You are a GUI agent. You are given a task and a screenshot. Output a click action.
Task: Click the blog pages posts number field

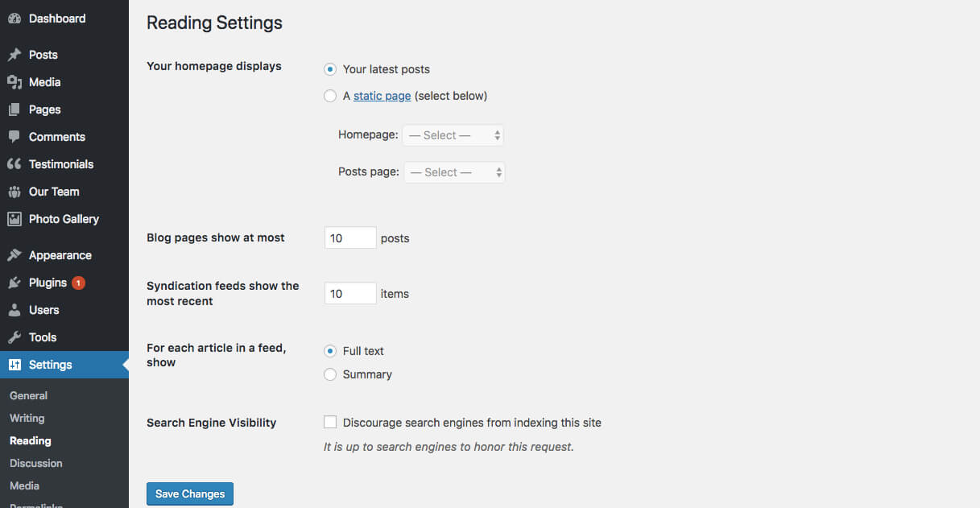350,238
